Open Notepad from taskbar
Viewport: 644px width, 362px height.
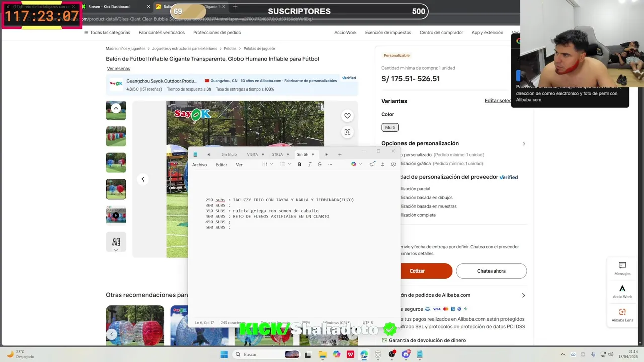click(420, 354)
